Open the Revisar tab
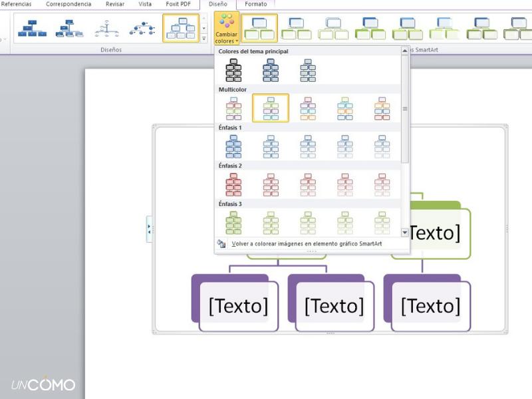Viewport: 532px width, 399px height. tap(114, 4)
